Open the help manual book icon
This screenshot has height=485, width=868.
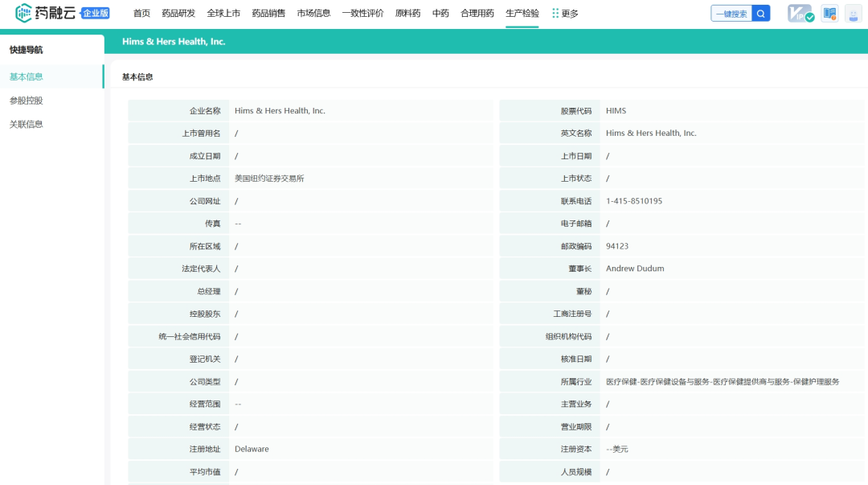point(829,14)
